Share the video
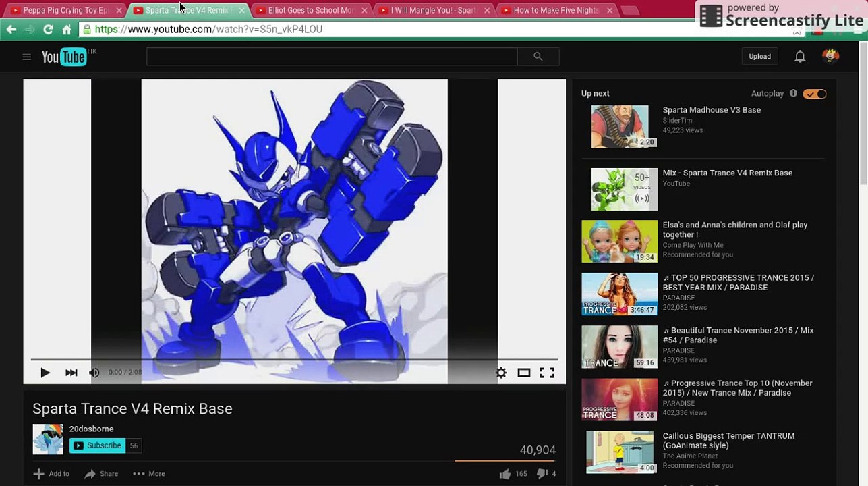Screen dimensions: 868x486 coord(101,474)
